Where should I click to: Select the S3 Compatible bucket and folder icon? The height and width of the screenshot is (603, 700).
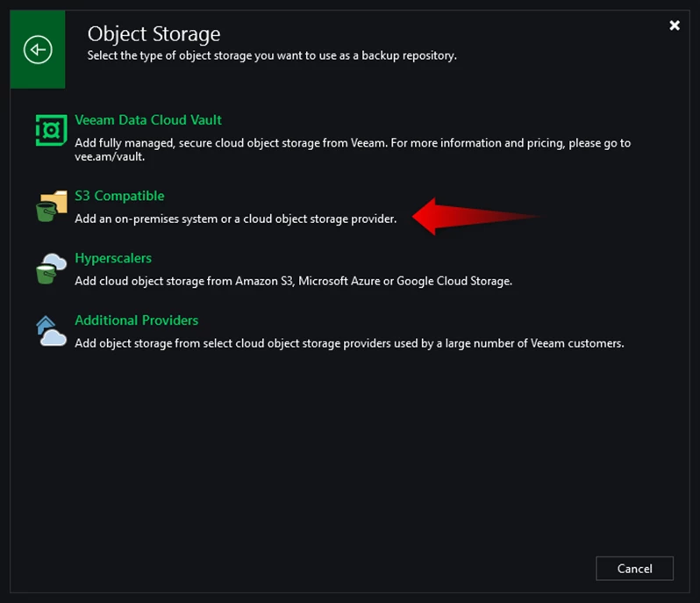(x=52, y=206)
